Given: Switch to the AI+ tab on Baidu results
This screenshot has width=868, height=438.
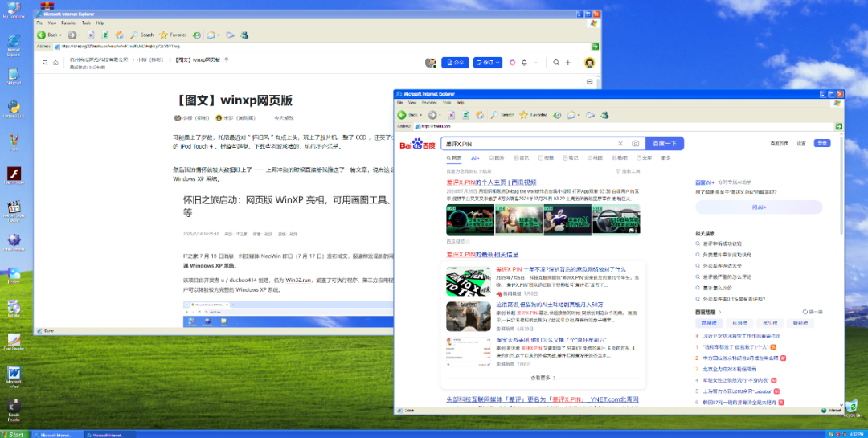Looking at the screenshot, I should [475, 158].
